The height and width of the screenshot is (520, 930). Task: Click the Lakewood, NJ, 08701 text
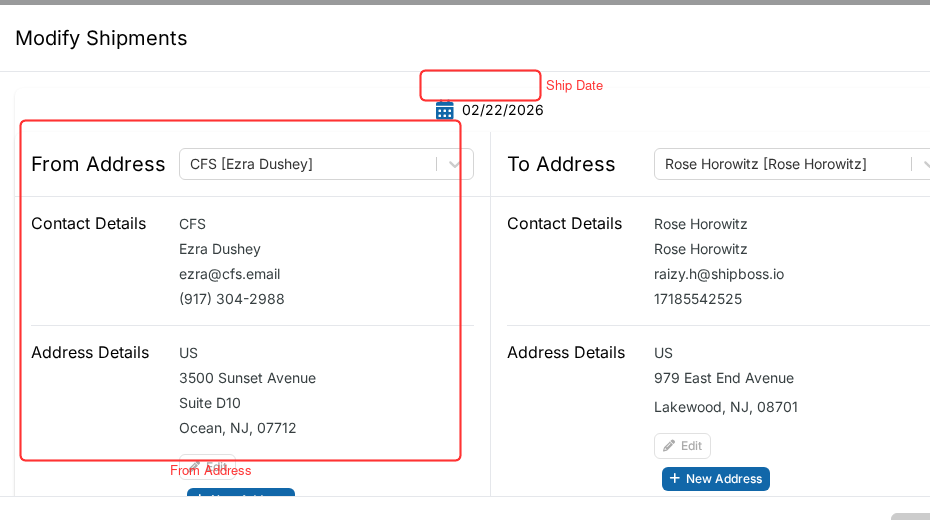(x=726, y=407)
